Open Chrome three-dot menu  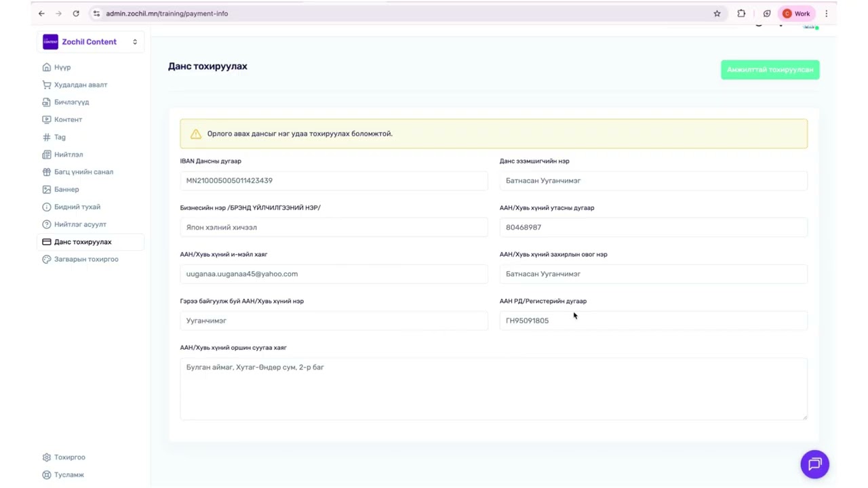point(826,14)
